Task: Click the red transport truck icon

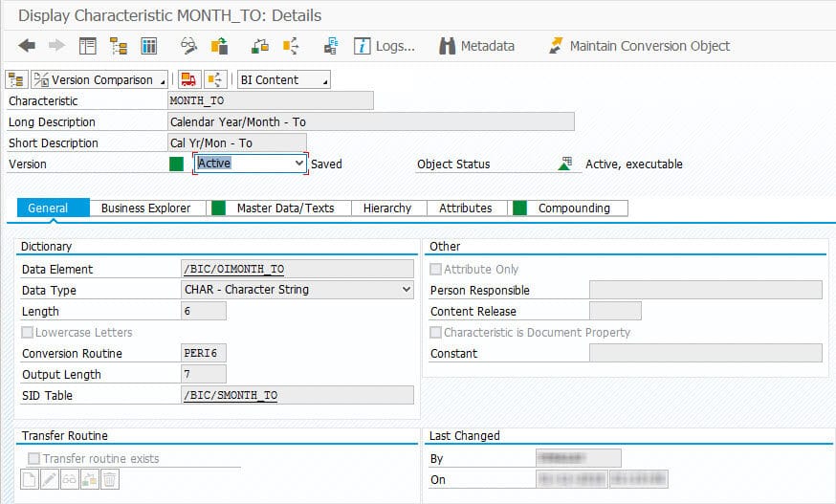Action: pyautogui.click(x=188, y=80)
